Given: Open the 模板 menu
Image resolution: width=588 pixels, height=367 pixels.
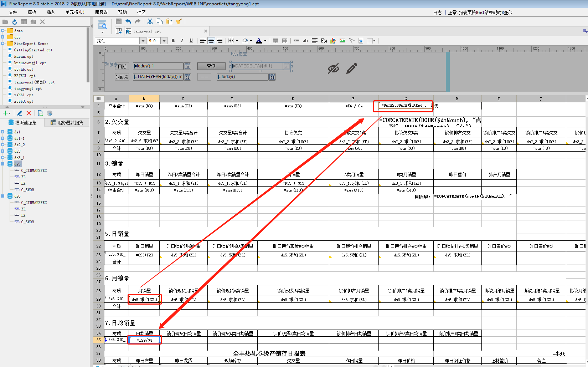Looking at the screenshot, I should pos(32,12).
